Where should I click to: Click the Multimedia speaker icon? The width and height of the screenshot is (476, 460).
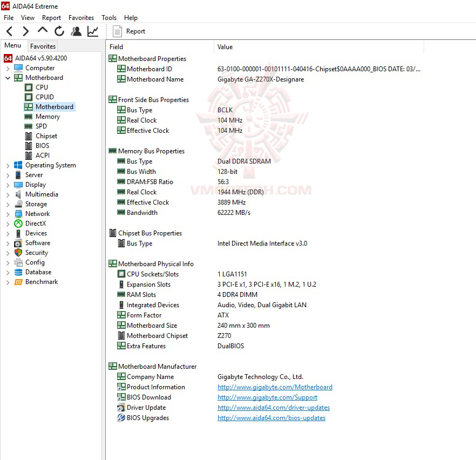[x=18, y=194]
